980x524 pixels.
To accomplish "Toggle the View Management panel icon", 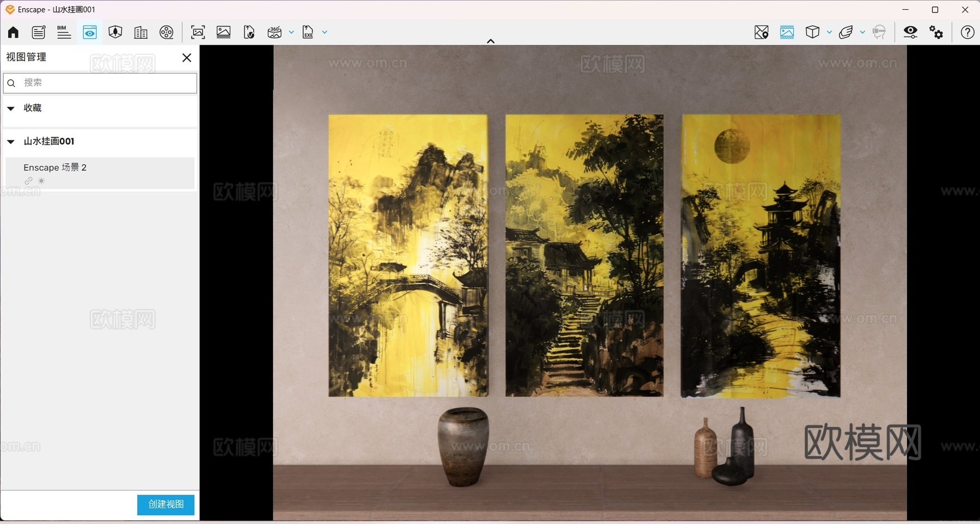I will [x=90, y=32].
